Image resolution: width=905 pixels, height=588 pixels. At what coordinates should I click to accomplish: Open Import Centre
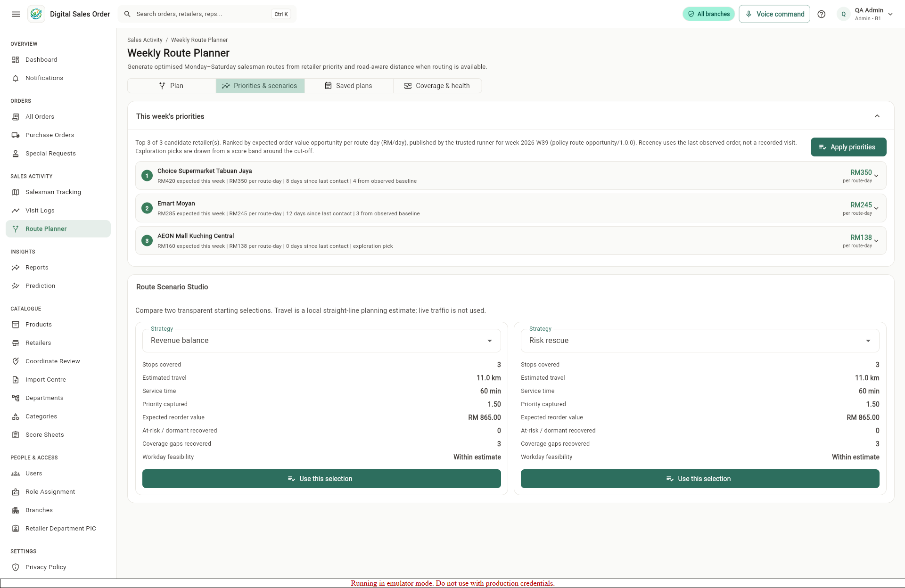(58, 380)
